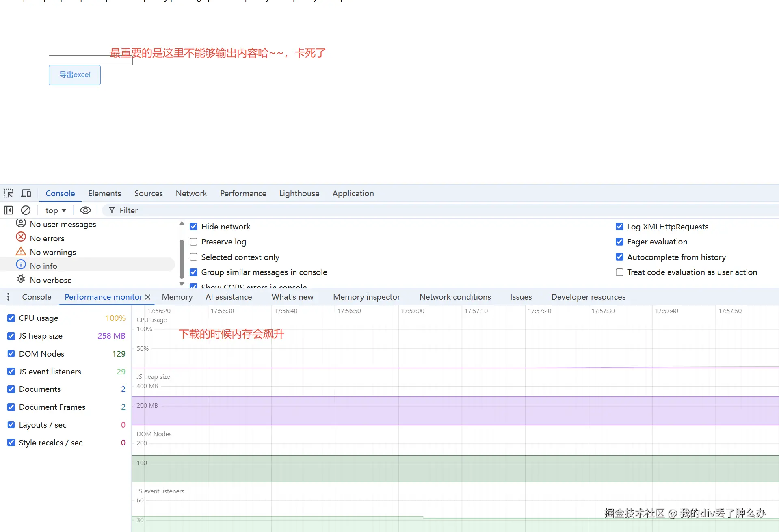Open the Application panel tab
Image resolution: width=779 pixels, height=532 pixels.
[353, 193]
